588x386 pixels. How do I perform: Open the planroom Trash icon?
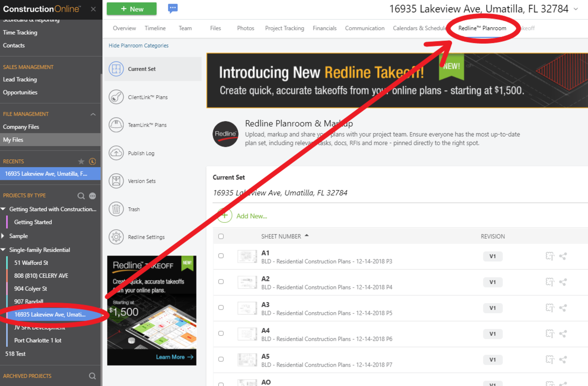click(x=116, y=209)
